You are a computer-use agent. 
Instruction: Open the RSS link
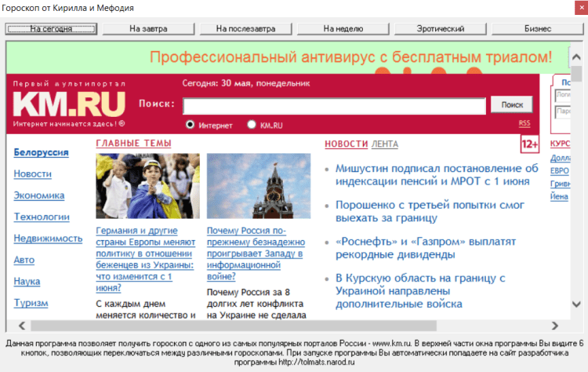pos(524,123)
